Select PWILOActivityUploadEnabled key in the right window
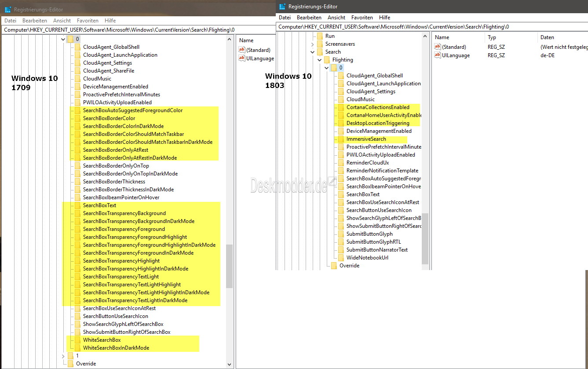The width and height of the screenshot is (588, 369). pyautogui.click(x=380, y=155)
